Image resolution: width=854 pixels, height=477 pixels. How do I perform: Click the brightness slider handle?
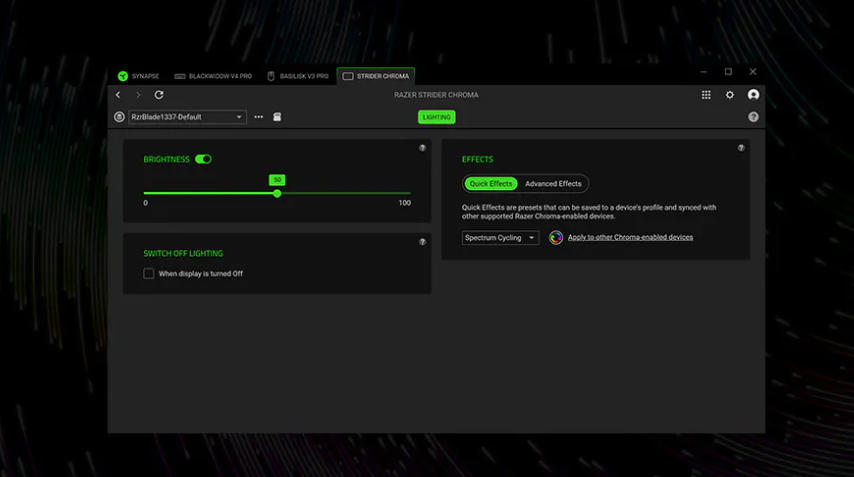pos(277,193)
